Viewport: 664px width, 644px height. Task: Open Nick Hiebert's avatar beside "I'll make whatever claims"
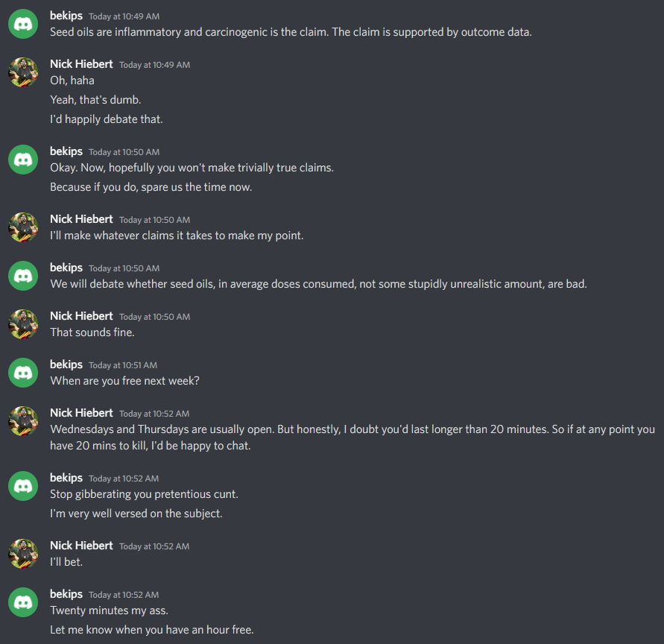coord(23,228)
